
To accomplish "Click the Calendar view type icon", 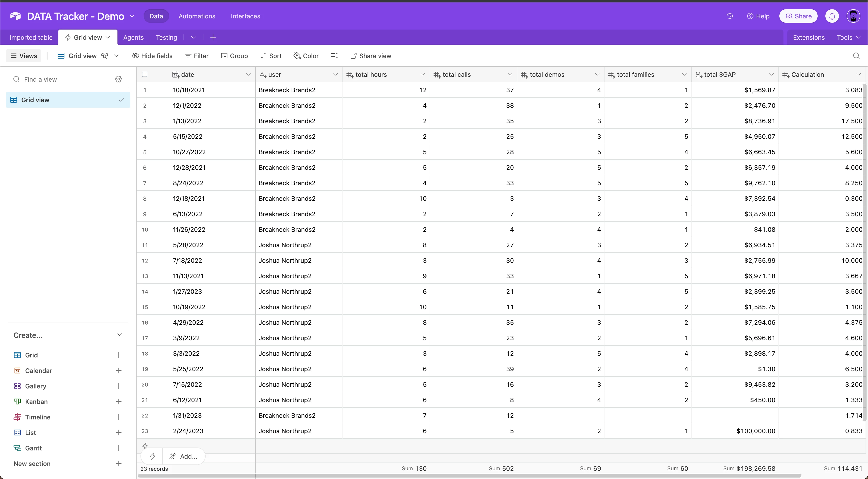I will pos(17,370).
